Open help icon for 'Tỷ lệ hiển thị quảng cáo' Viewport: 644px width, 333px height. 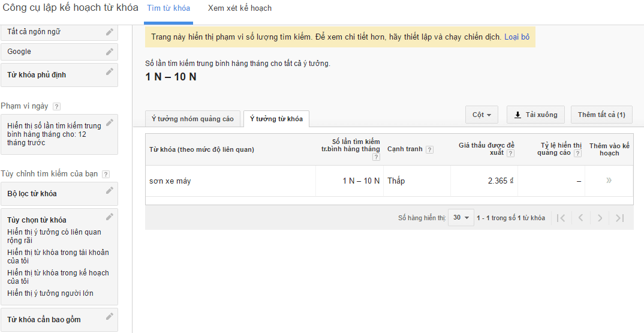(578, 154)
